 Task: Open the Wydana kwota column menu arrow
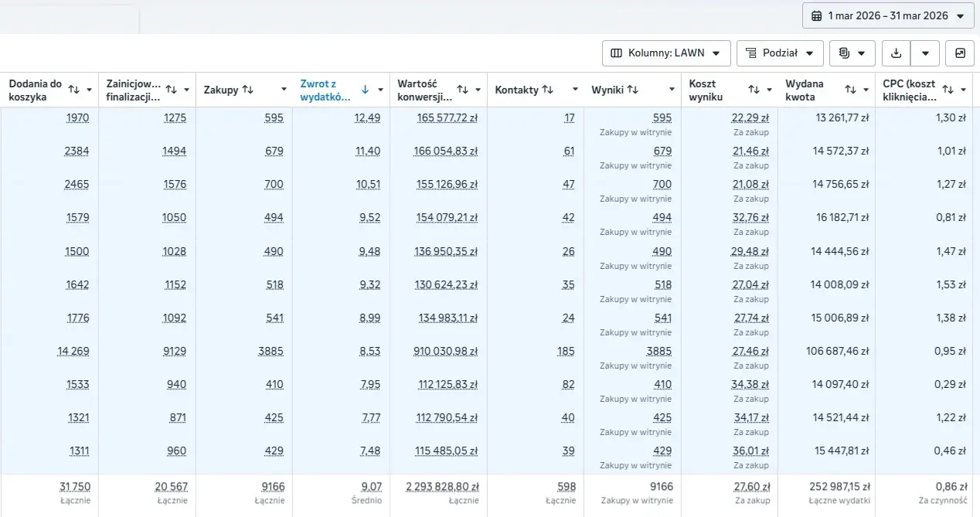(x=866, y=90)
